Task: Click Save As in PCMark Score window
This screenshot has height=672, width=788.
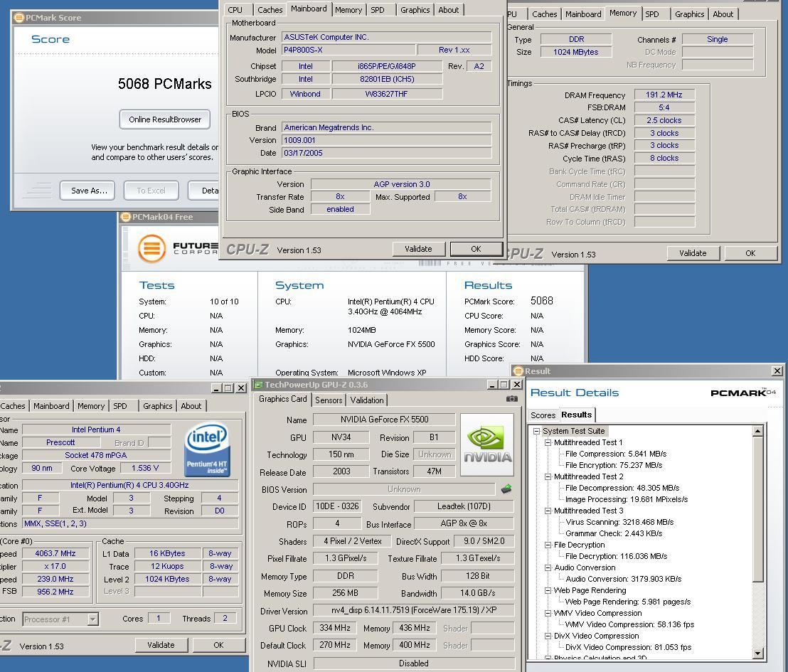Action: 87,191
